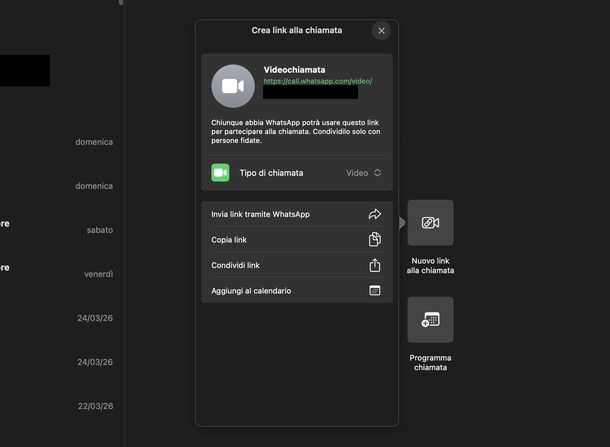The width and height of the screenshot is (610, 447).
Task: Select the venerdì chat row date
Action: pos(98,274)
